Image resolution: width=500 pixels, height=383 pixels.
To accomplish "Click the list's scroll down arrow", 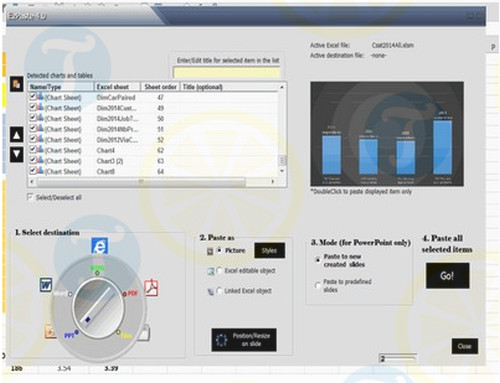I will tap(282, 171).
